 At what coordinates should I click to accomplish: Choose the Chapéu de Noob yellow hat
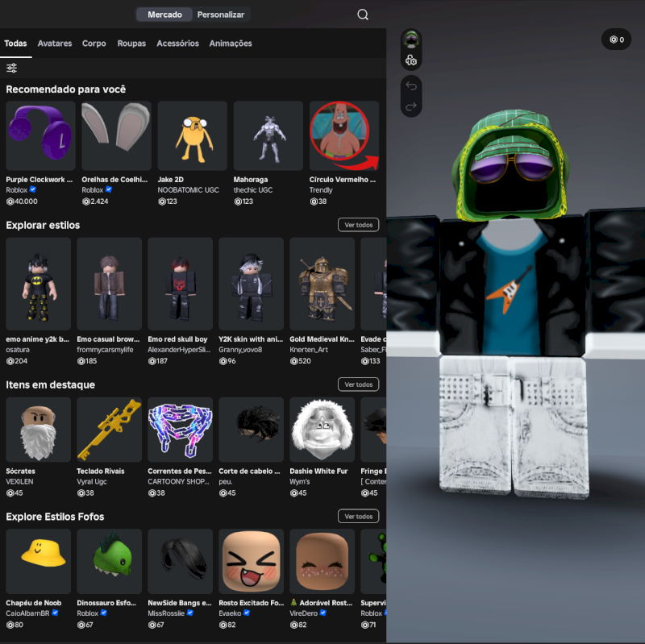tap(39, 561)
